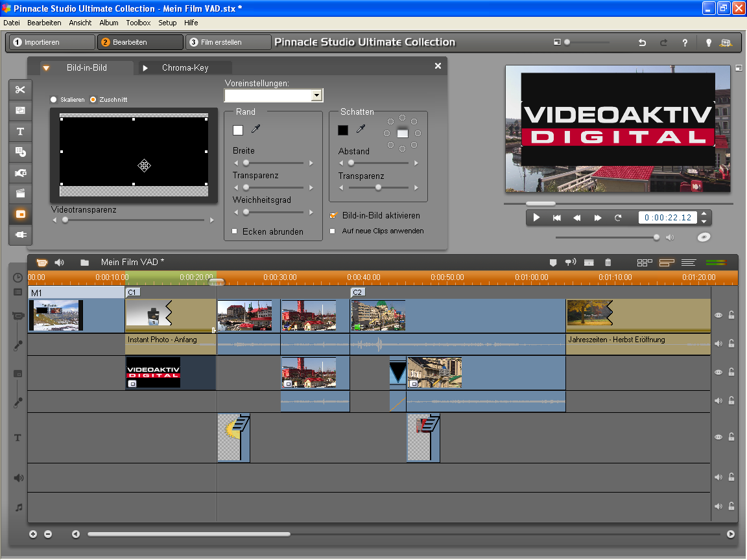Open the scissors clip properties tool
The width and height of the screenshot is (747, 560).
tap(20, 89)
